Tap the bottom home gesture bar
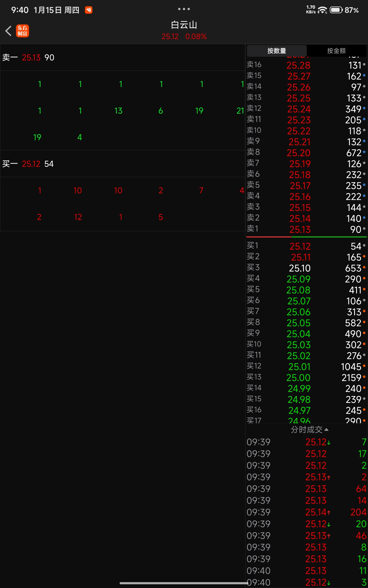 [x=184, y=583]
